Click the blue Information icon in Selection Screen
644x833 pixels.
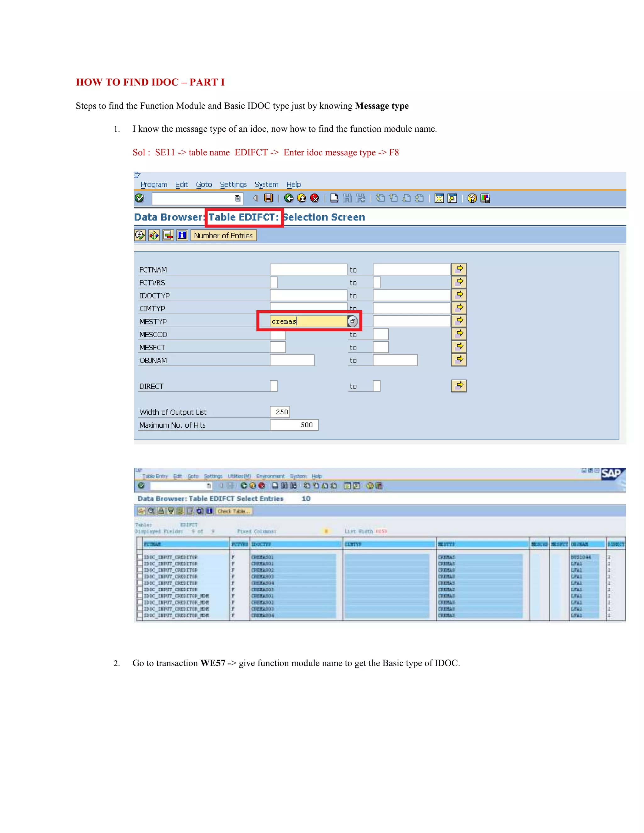click(182, 235)
